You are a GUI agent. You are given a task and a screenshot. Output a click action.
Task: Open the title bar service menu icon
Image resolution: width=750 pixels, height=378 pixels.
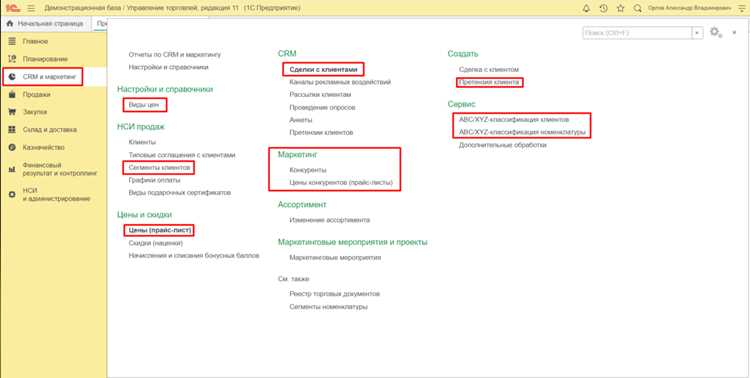click(742, 8)
